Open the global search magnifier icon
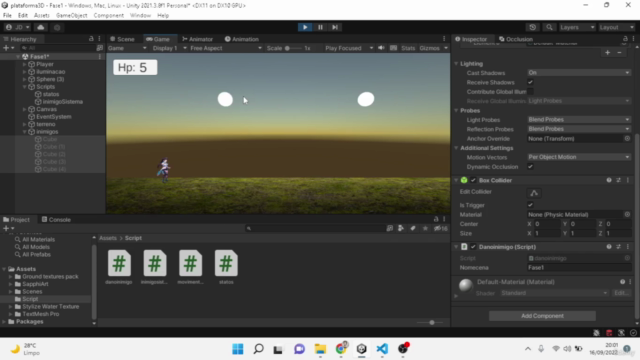The image size is (640, 360). pyautogui.click(x=549, y=27)
